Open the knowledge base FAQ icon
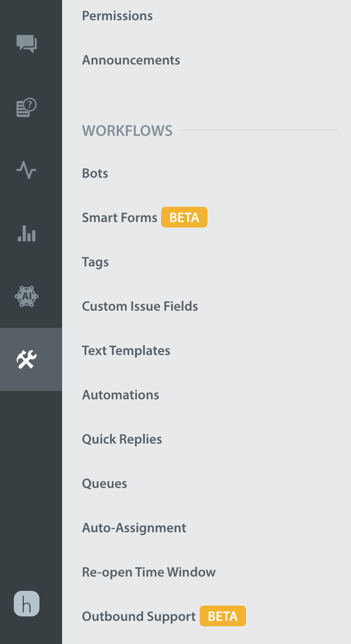The height and width of the screenshot is (644, 351). pos(27,107)
